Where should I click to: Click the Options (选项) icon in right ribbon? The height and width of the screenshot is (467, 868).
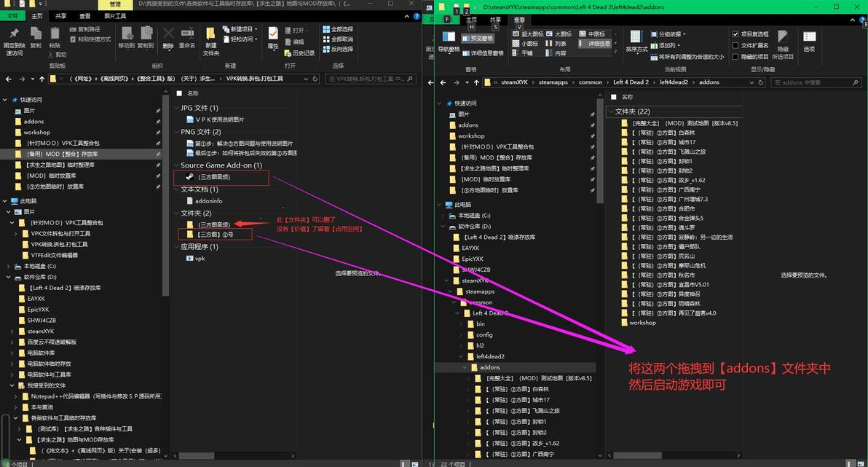[809, 36]
